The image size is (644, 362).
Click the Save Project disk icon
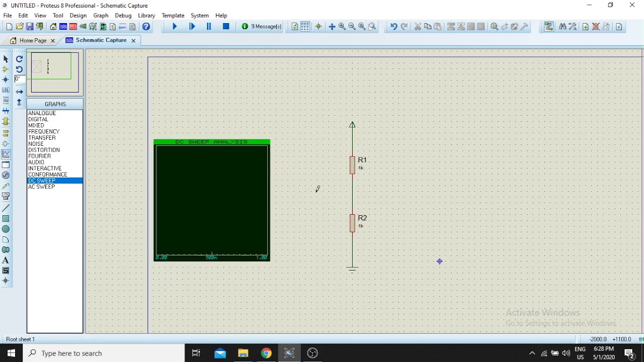pos(30,27)
